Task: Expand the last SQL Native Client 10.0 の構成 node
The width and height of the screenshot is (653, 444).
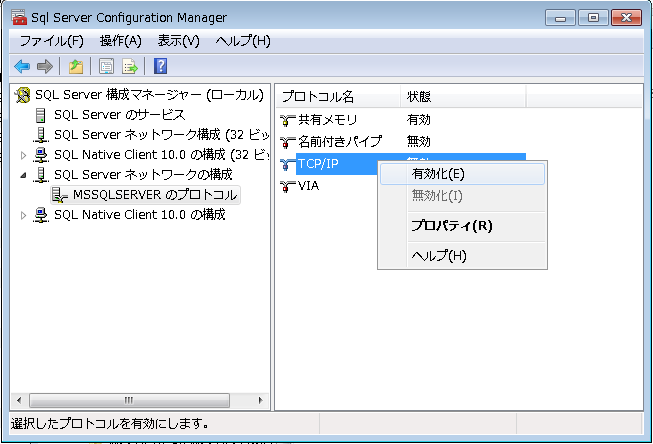Action: point(23,215)
